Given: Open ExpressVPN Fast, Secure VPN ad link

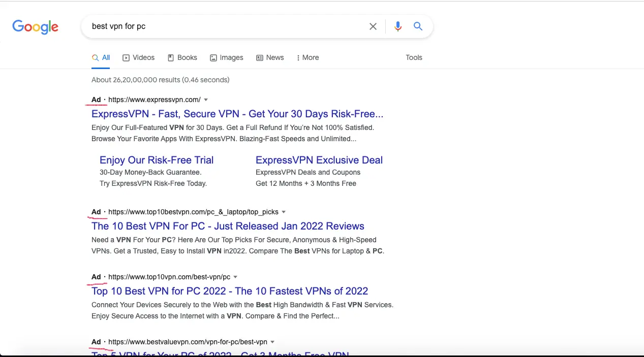Looking at the screenshot, I should click(x=237, y=114).
